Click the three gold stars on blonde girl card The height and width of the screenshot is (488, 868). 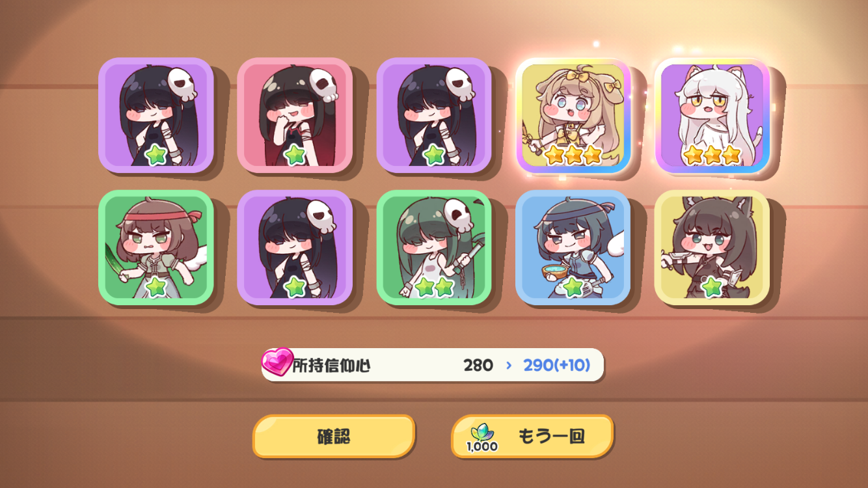pos(573,155)
